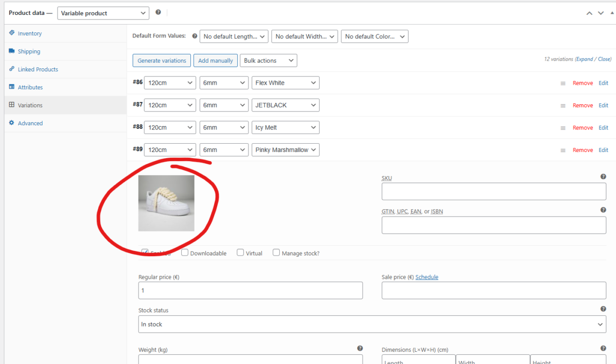Click the help icon next to SKU field

pyautogui.click(x=603, y=177)
